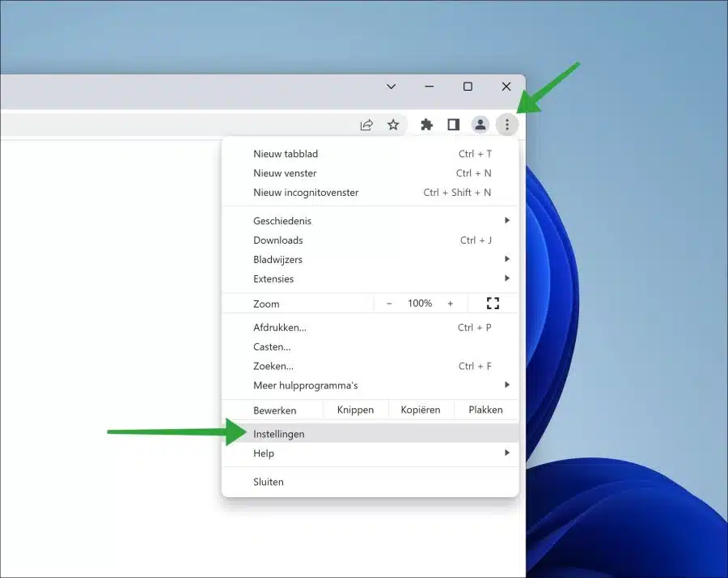Bookmark this tab with star icon
The image size is (728, 578).
[393, 125]
